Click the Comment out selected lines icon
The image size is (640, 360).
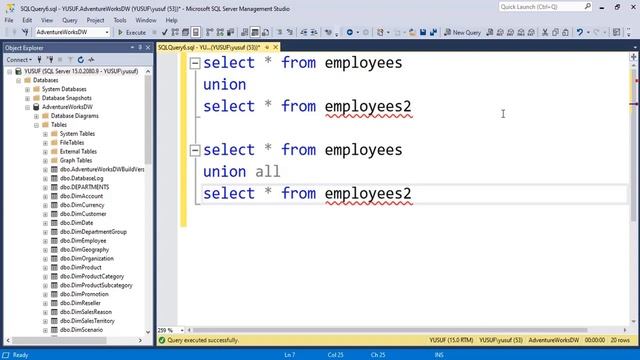280,32
